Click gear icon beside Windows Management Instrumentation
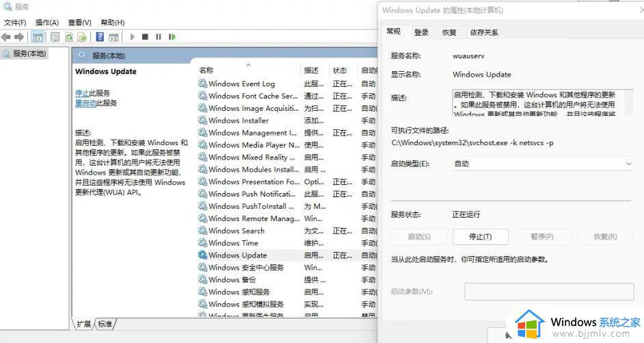This screenshot has height=343, width=644. coord(202,132)
